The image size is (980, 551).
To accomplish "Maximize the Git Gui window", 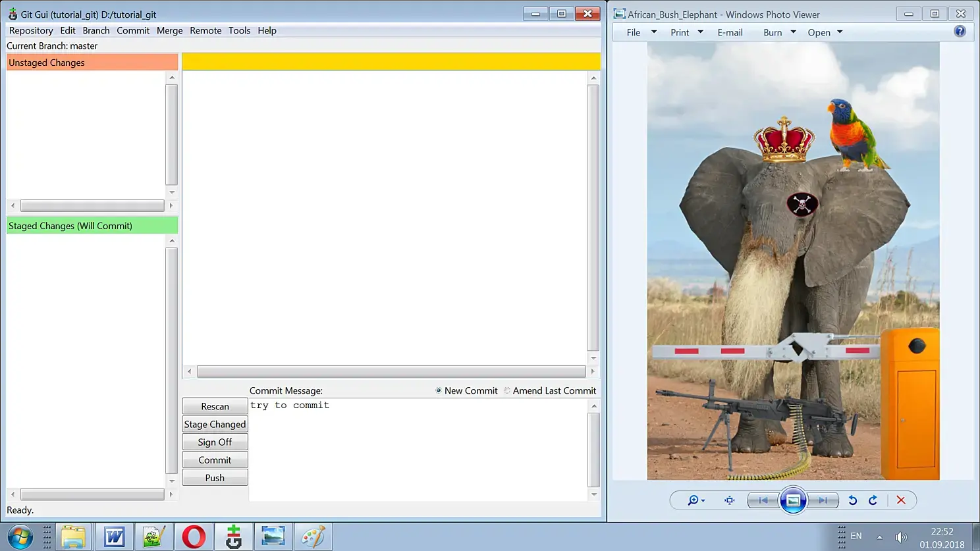I will (561, 14).
